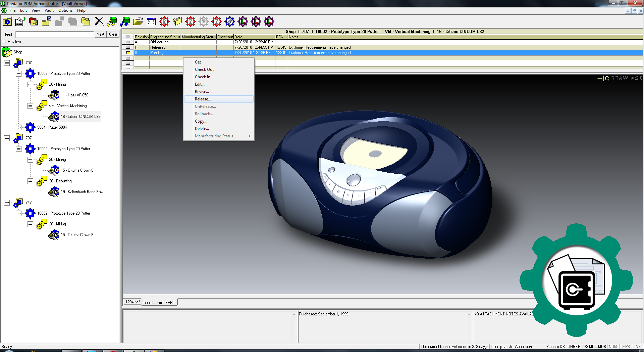644x352 pixels.
Task: Select the checkout marker for Released revision
Action: click(x=128, y=47)
